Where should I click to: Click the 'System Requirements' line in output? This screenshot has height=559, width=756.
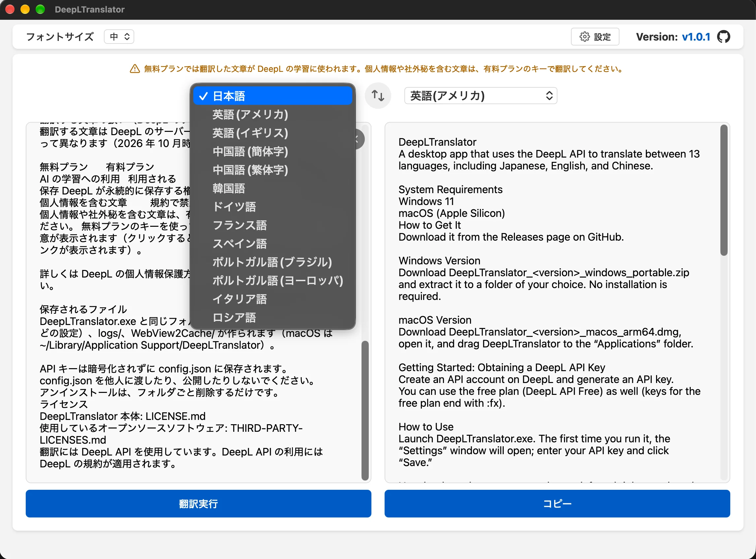(450, 190)
